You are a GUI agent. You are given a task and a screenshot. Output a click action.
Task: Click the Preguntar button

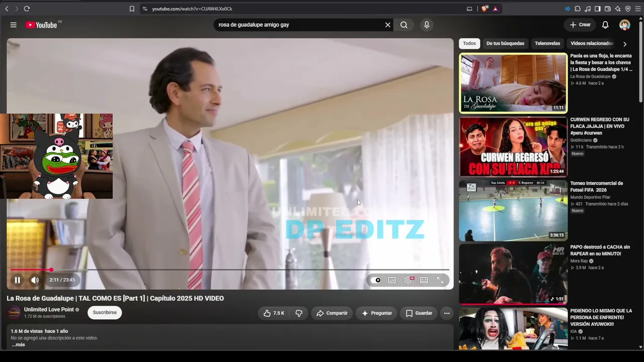(376, 313)
